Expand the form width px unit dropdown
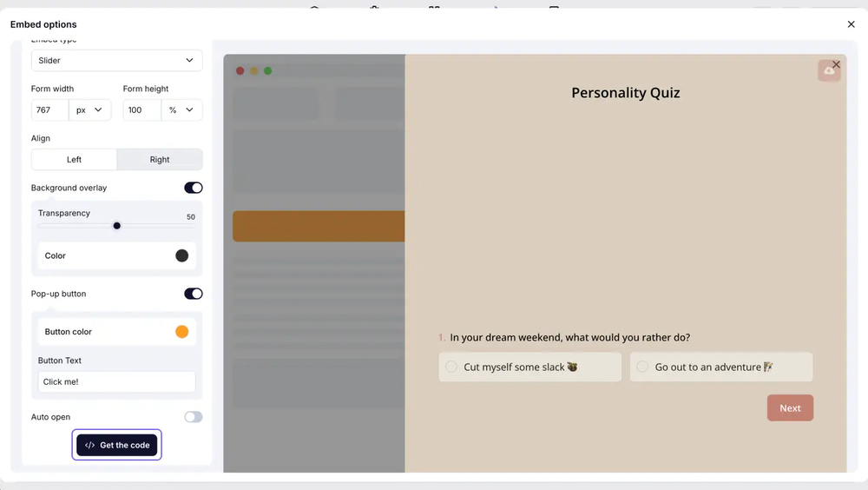The width and height of the screenshot is (868, 490). (x=90, y=110)
